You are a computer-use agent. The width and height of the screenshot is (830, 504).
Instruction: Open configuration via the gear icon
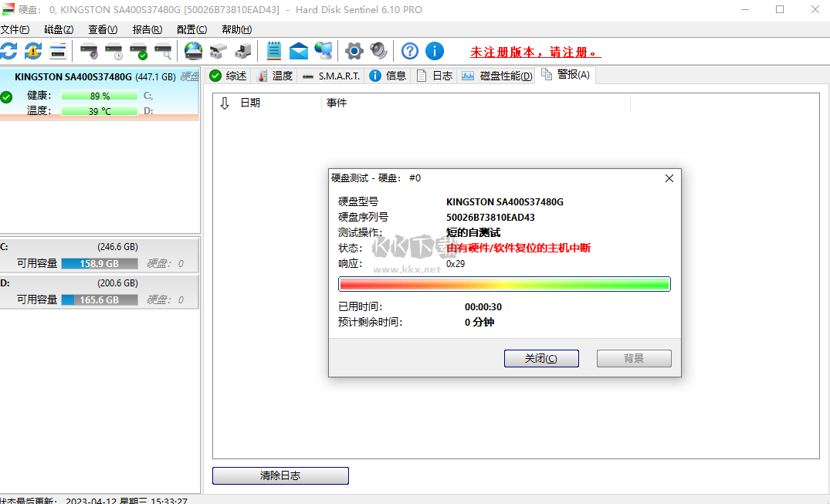354,52
